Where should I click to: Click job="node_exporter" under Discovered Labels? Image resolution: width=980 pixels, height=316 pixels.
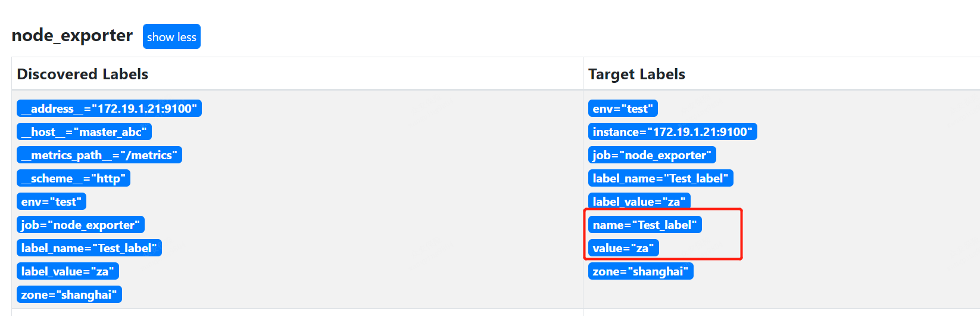80,225
